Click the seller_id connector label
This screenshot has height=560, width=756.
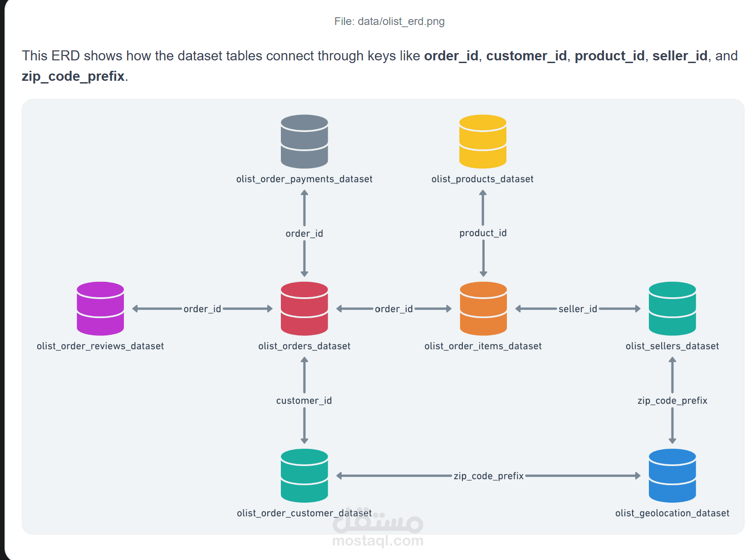coord(578,309)
